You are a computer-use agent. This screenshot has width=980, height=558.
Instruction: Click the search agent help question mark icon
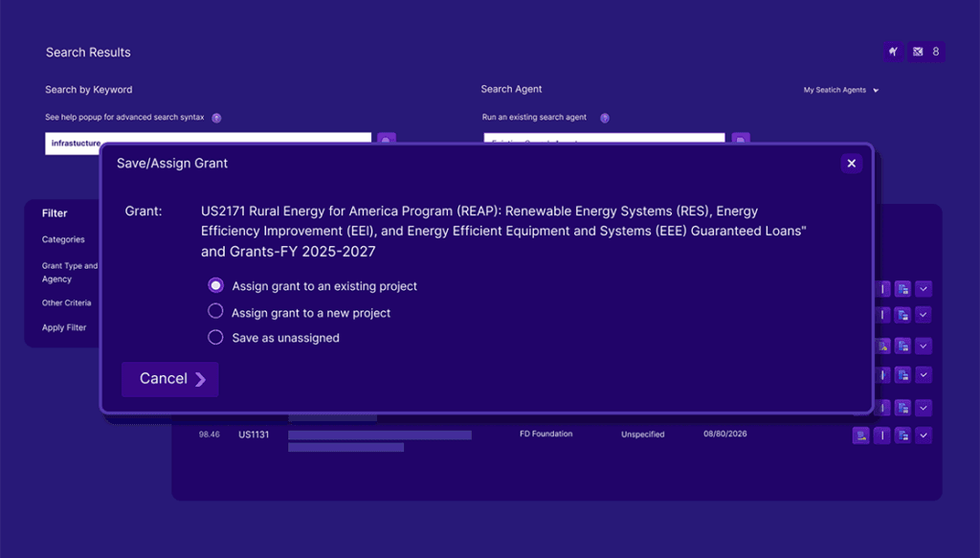tap(604, 117)
